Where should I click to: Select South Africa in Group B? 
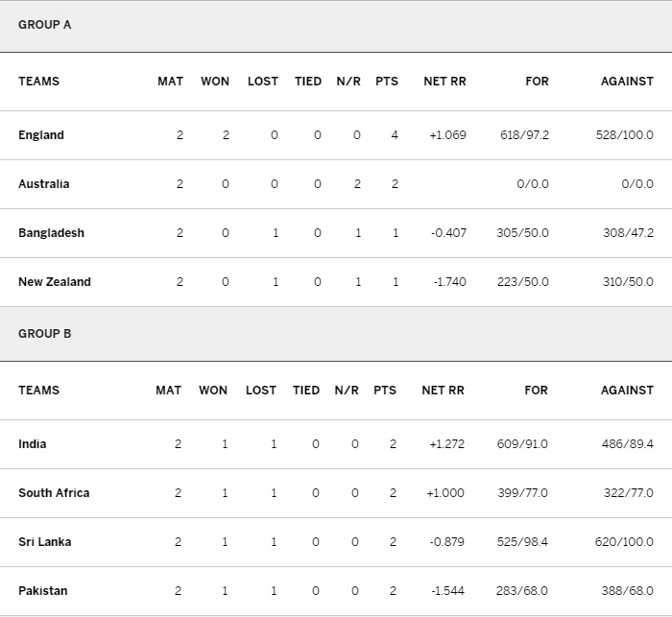coord(54,493)
